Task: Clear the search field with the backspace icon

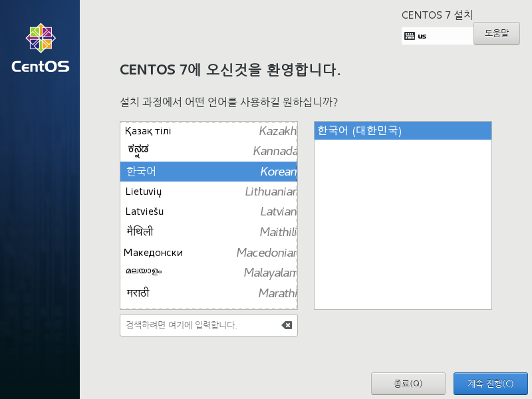Action: 287,325
